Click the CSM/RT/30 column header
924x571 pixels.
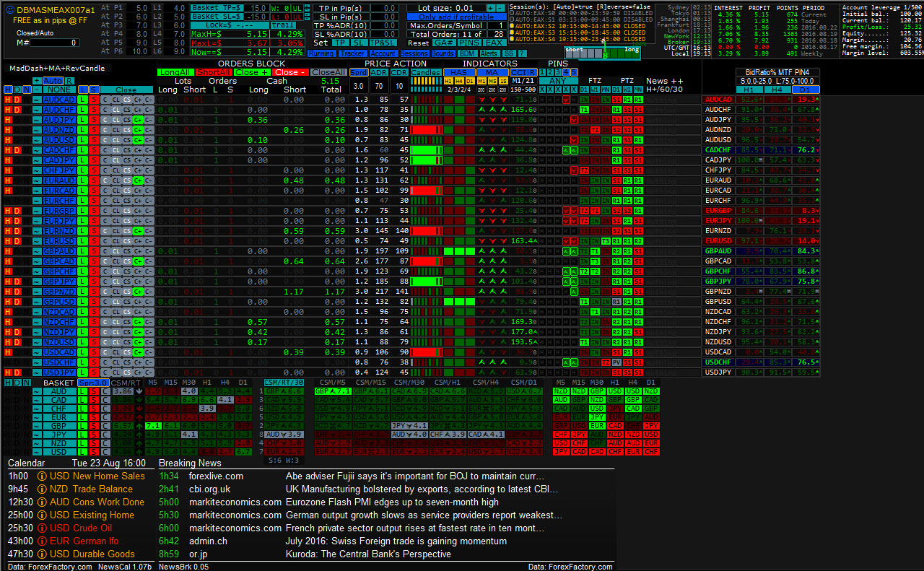(x=284, y=383)
